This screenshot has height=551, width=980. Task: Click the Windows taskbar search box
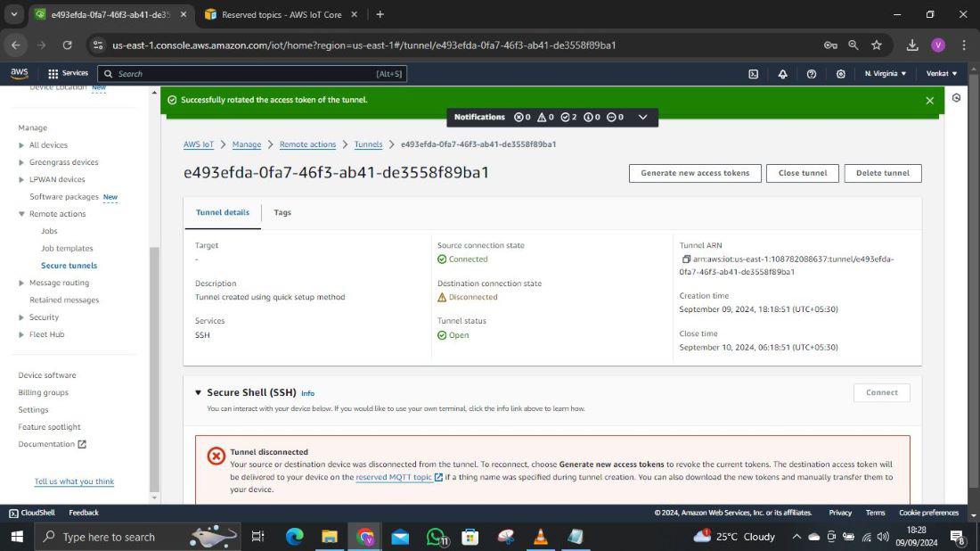[137, 537]
